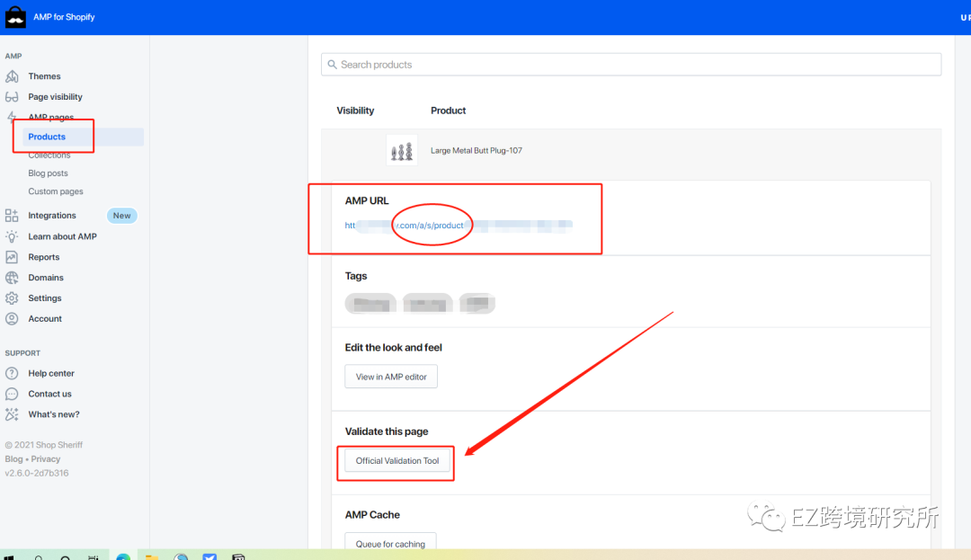The width and height of the screenshot is (971, 560).
Task: Click the Large Metal Butt Plug-107 product thumbnail
Action: coord(402,150)
